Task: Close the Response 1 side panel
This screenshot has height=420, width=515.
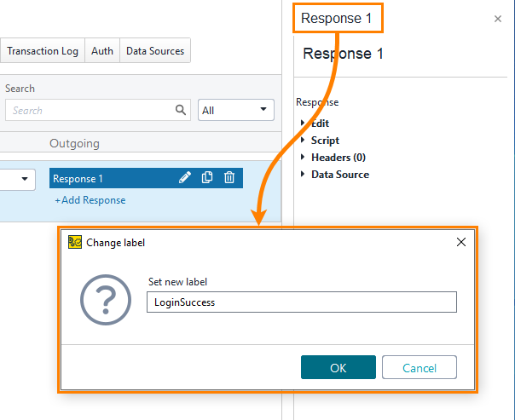Action: click(498, 19)
